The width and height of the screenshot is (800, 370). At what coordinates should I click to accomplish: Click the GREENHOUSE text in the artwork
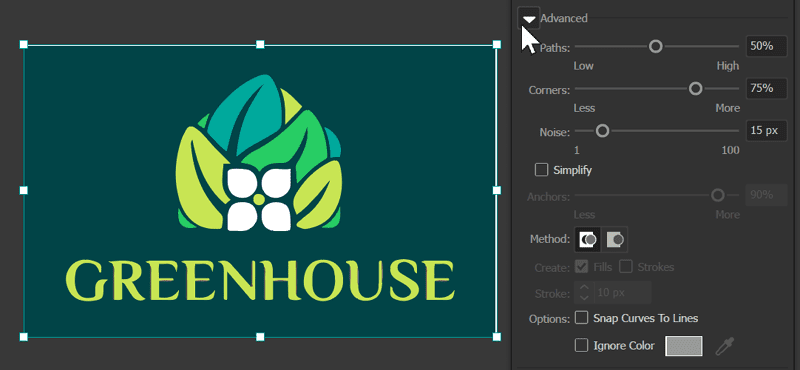click(260, 280)
